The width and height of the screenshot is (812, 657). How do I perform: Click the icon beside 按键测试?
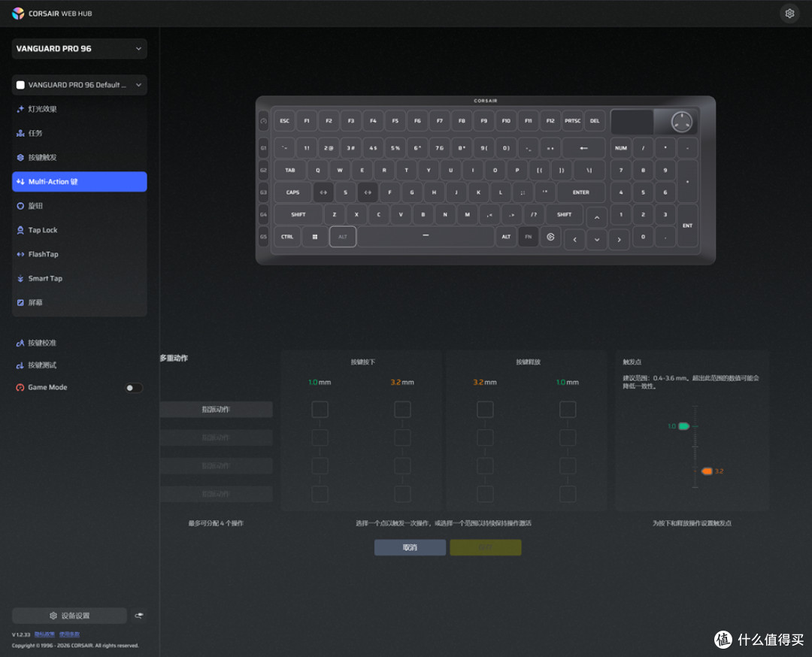pyautogui.click(x=20, y=365)
